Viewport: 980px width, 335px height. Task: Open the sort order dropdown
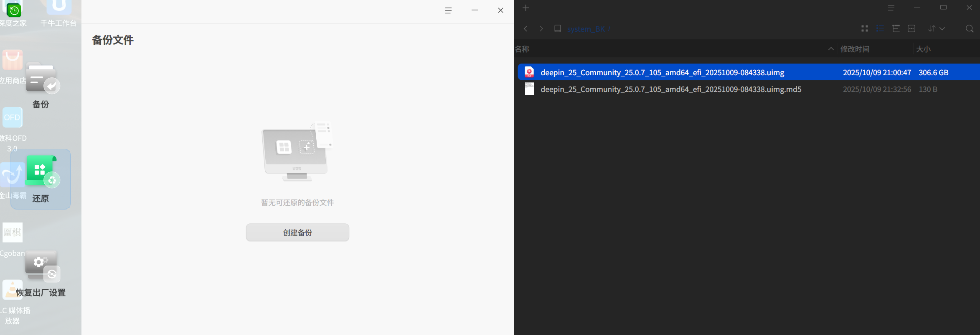pyautogui.click(x=936, y=28)
